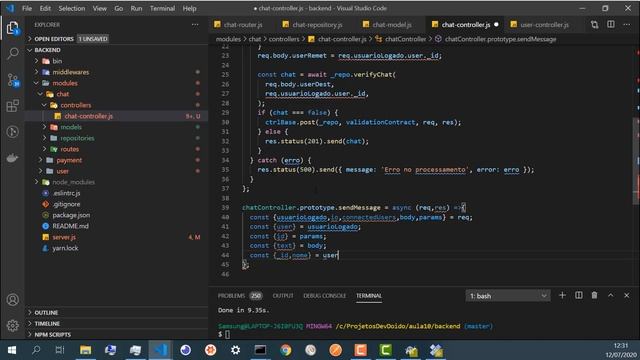Open Windows Settings gear in taskbar
The image size is (640, 360).
point(236,350)
